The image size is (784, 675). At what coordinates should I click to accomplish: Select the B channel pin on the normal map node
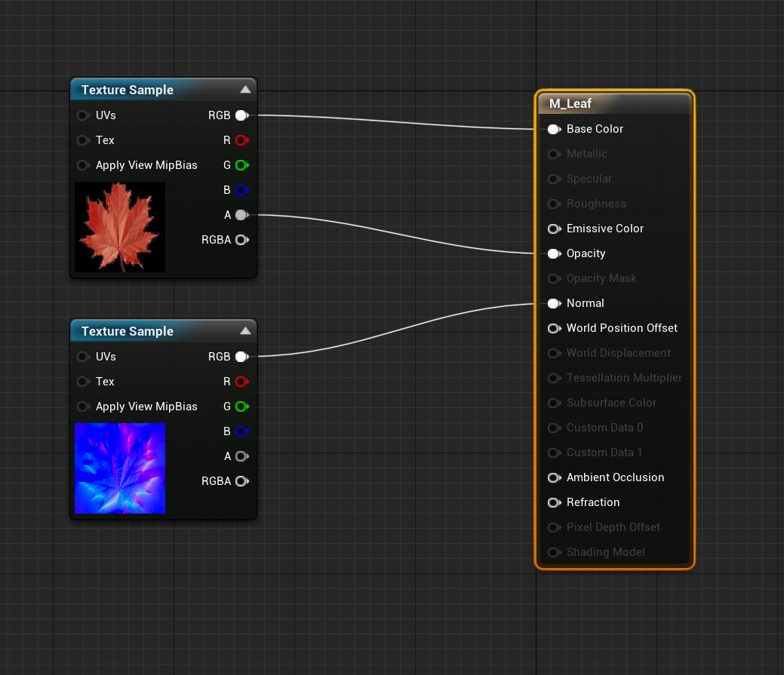[241, 431]
